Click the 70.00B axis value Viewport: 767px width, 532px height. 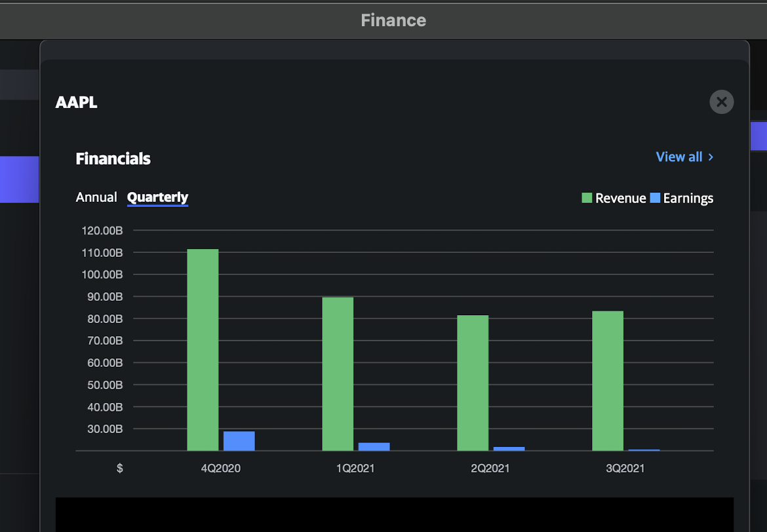105,341
